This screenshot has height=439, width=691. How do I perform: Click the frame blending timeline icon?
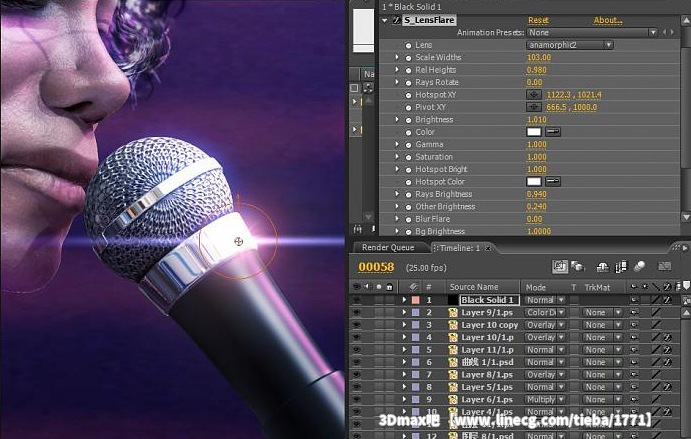[x=621, y=266]
